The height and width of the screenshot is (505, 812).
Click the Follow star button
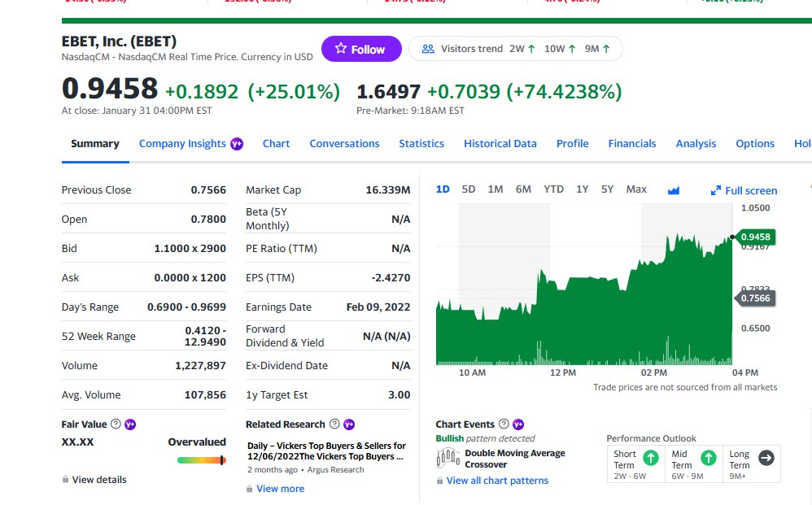coord(361,49)
